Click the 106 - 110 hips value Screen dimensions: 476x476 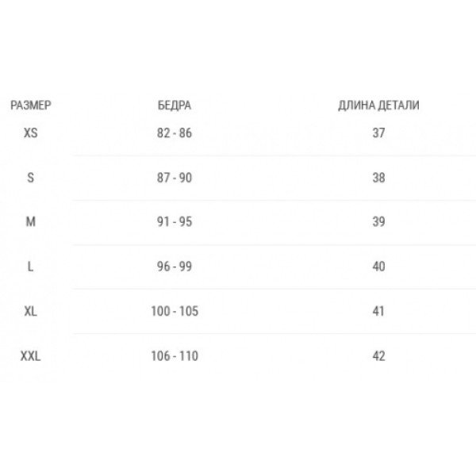pos(175,355)
